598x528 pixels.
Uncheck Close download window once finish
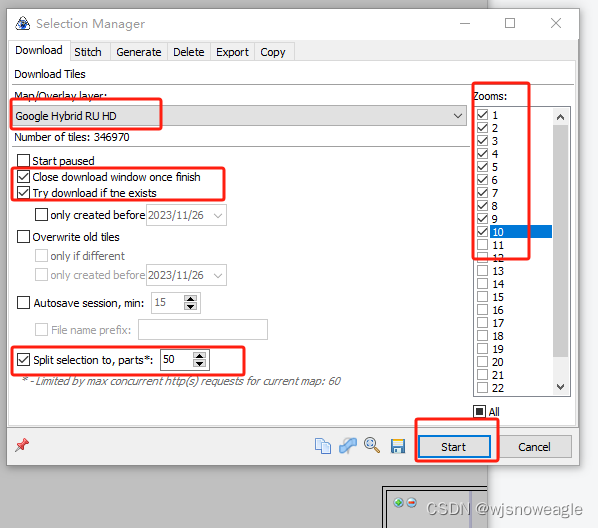click(23, 177)
